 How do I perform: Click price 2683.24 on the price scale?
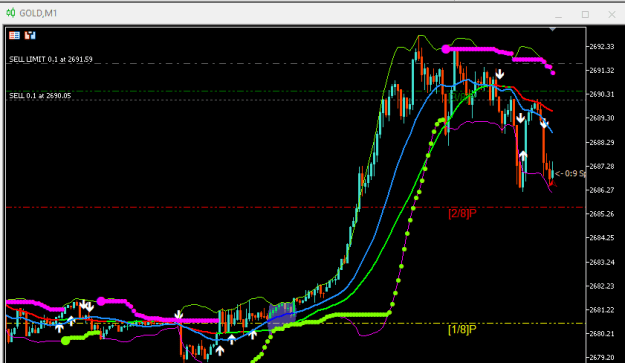(x=601, y=262)
